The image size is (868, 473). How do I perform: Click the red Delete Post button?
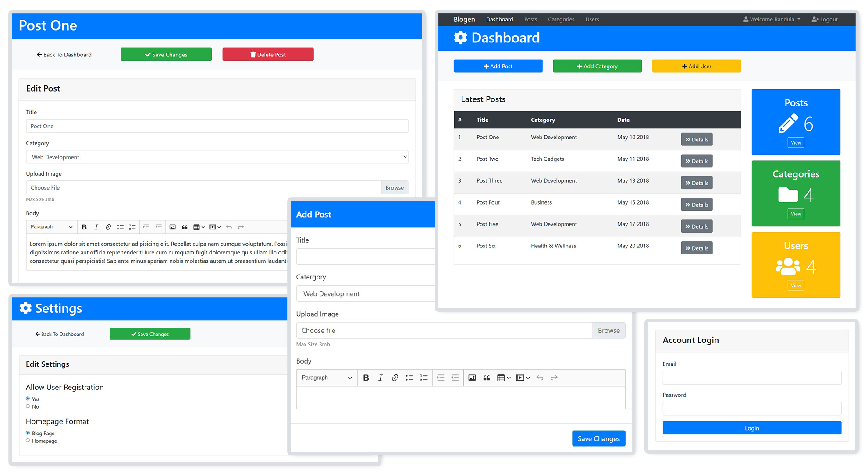[x=268, y=54]
